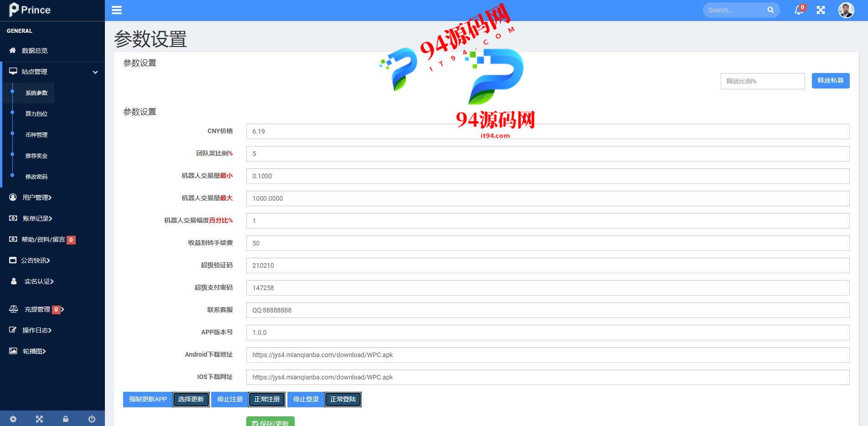Expand the 操作日志 menu
The height and width of the screenshot is (426, 868).
(x=50, y=330)
